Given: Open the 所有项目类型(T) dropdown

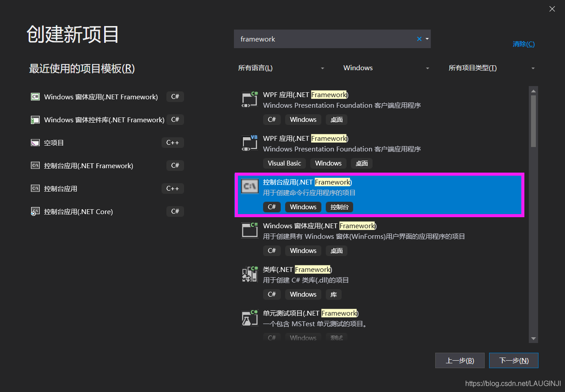Looking at the screenshot, I should pyautogui.click(x=490, y=68).
